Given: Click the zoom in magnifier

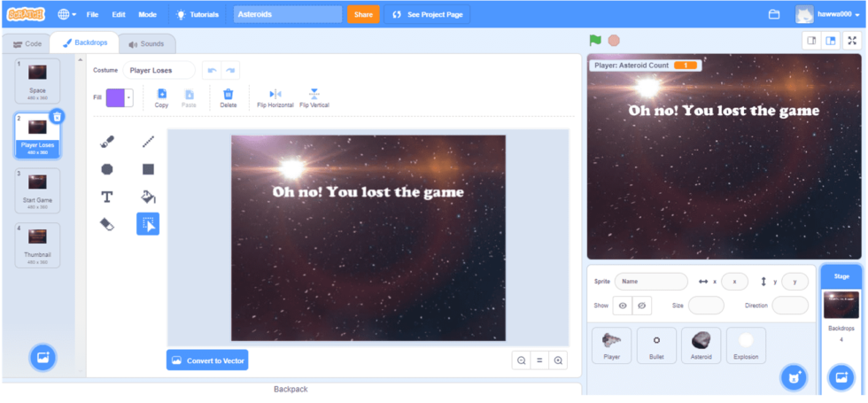Looking at the screenshot, I should click(558, 360).
